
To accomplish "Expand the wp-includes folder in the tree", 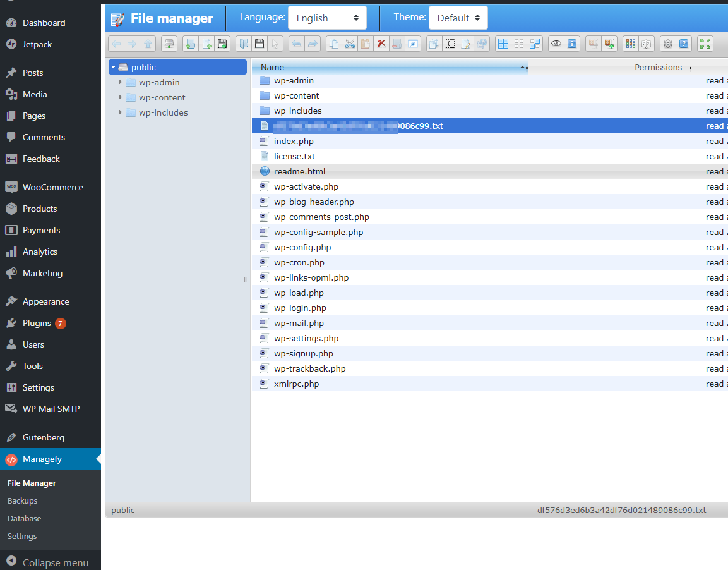I will pos(120,112).
